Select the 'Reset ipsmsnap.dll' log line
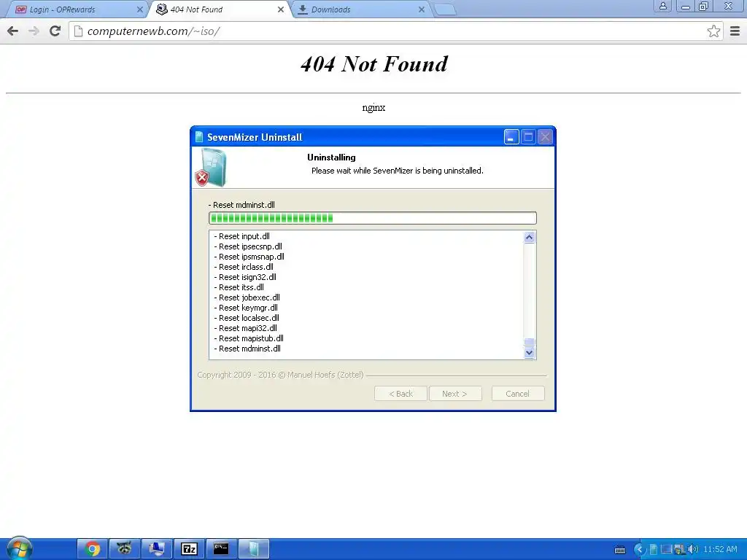 tap(249, 257)
